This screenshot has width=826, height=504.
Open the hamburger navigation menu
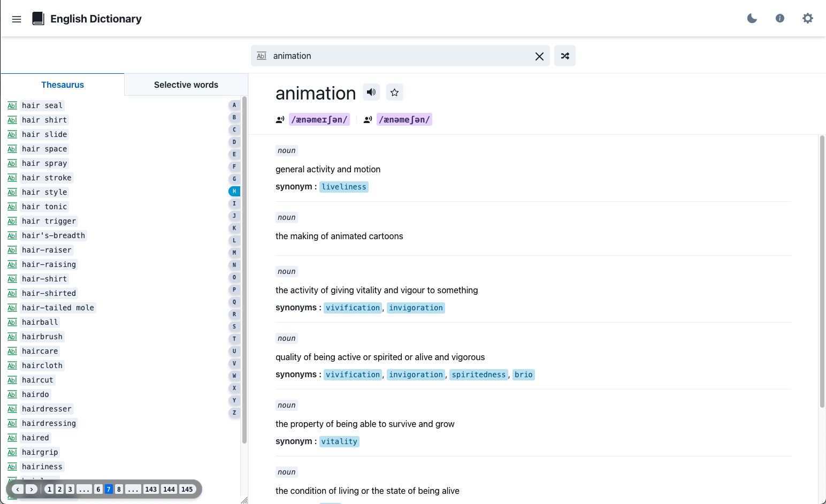click(17, 19)
